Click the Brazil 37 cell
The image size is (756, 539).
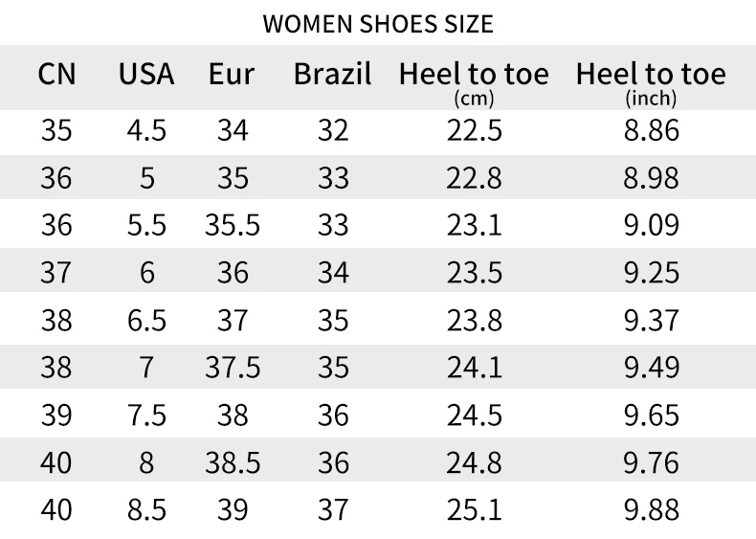333,509
